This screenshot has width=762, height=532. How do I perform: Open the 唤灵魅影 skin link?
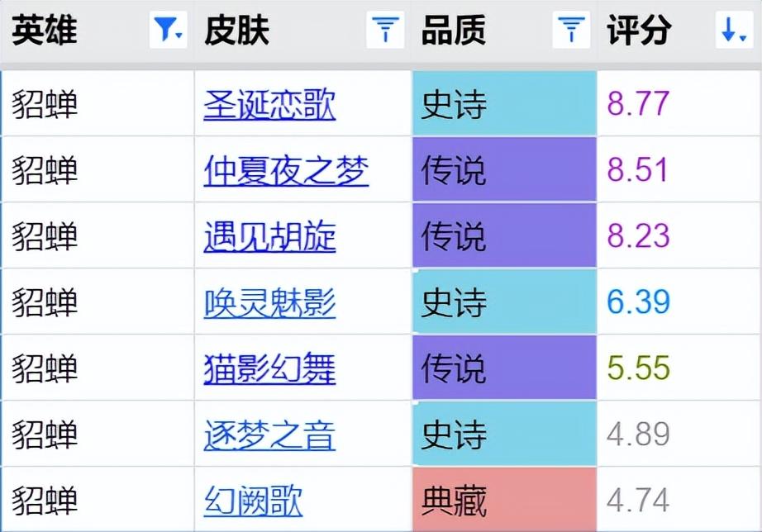click(269, 302)
